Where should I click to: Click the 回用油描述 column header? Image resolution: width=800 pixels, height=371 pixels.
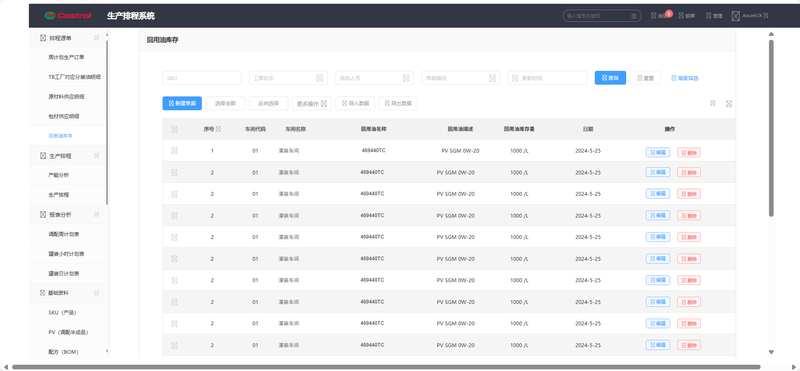pyautogui.click(x=460, y=129)
